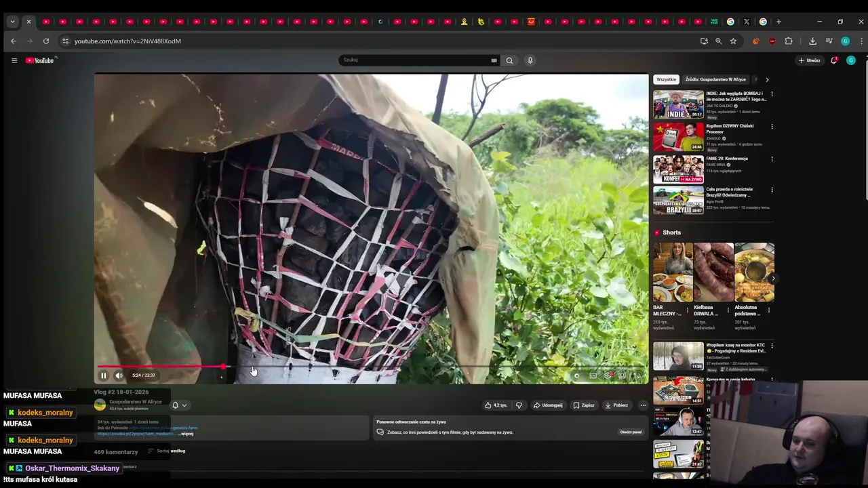
Task: Reload the current page
Action: (45, 41)
